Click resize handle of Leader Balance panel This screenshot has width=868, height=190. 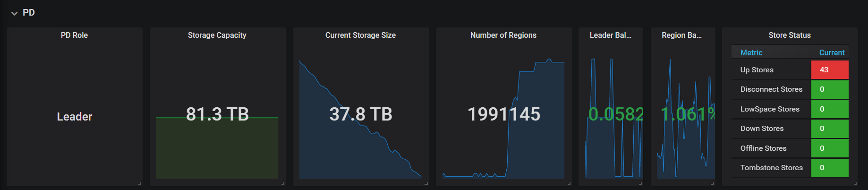coord(640,183)
